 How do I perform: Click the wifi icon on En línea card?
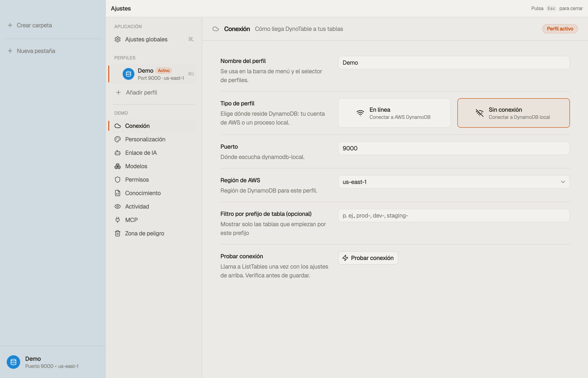(360, 113)
